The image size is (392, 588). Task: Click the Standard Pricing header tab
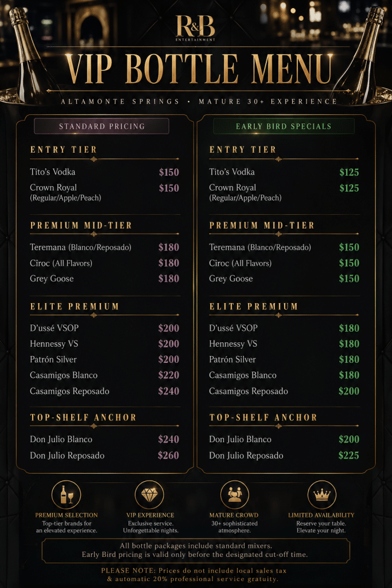(x=102, y=126)
